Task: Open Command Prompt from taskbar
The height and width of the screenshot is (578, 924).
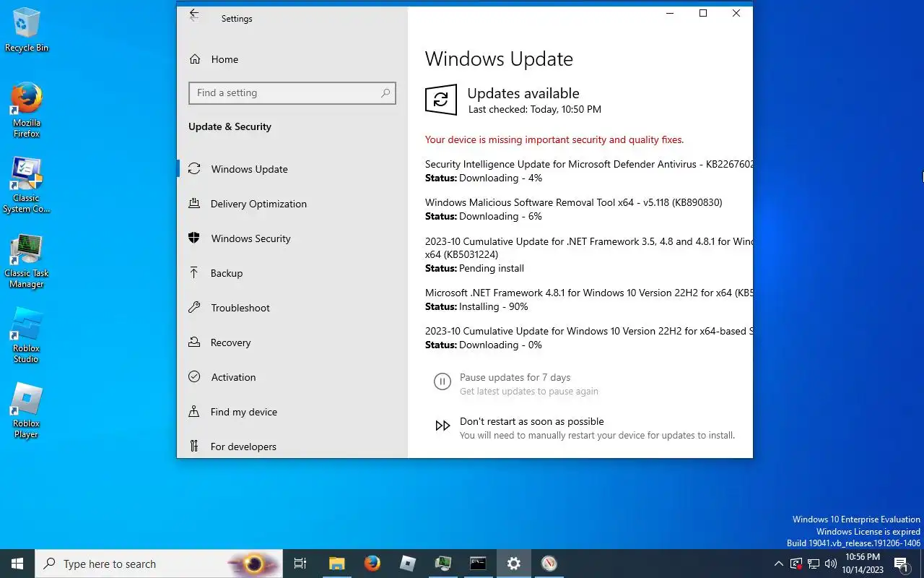Action: 478,564
